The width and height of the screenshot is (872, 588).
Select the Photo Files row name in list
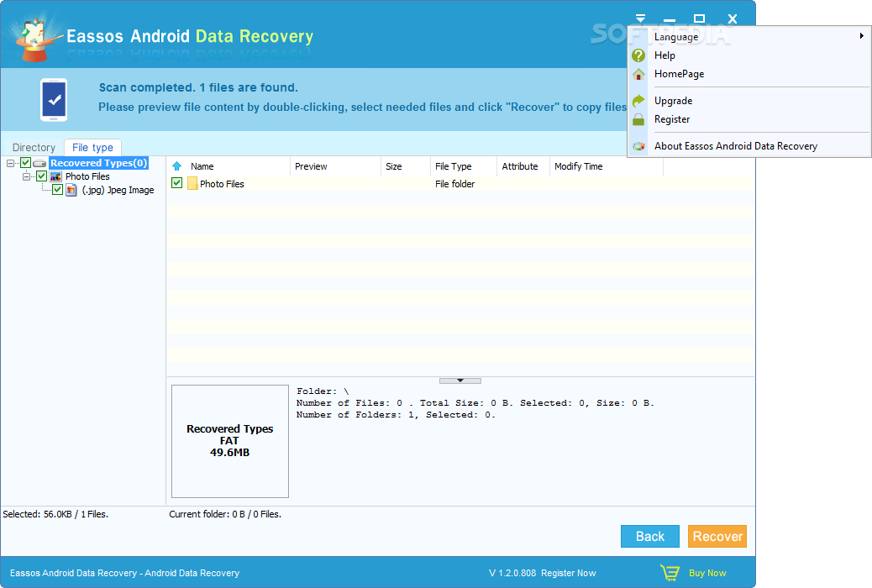pyautogui.click(x=222, y=184)
